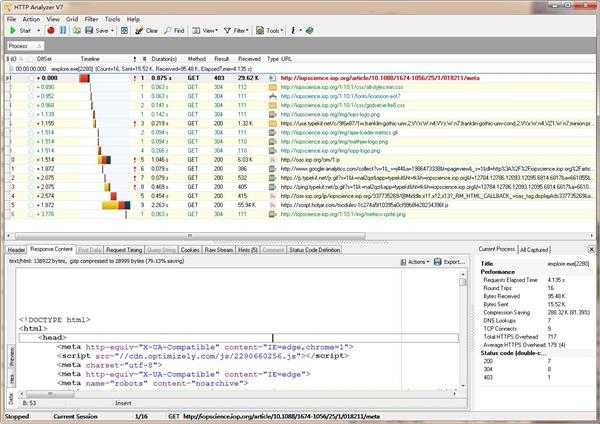Switch to the Raw Stream tab
The image size is (600, 424).
point(219,250)
